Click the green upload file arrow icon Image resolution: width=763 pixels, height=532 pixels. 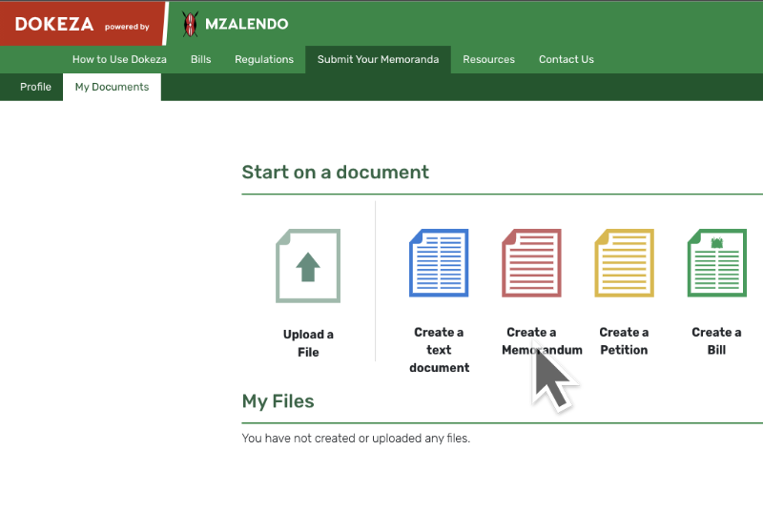[x=307, y=266]
